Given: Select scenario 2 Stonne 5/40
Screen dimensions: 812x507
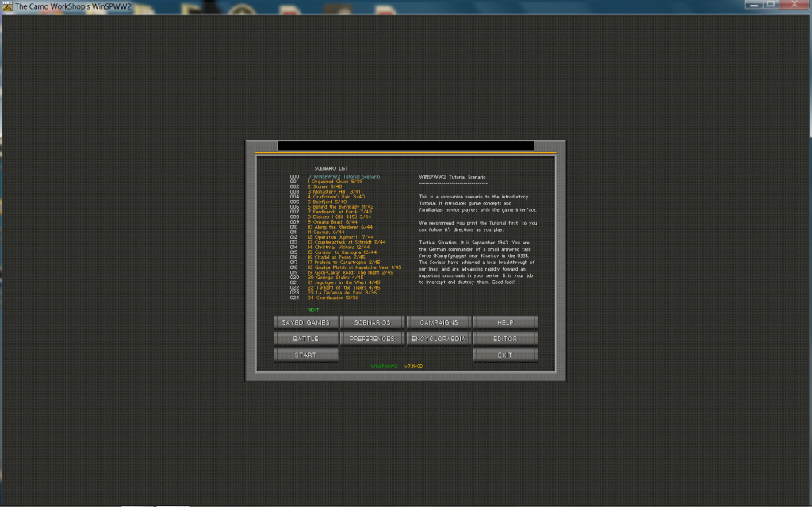Looking at the screenshot, I should point(324,186).
